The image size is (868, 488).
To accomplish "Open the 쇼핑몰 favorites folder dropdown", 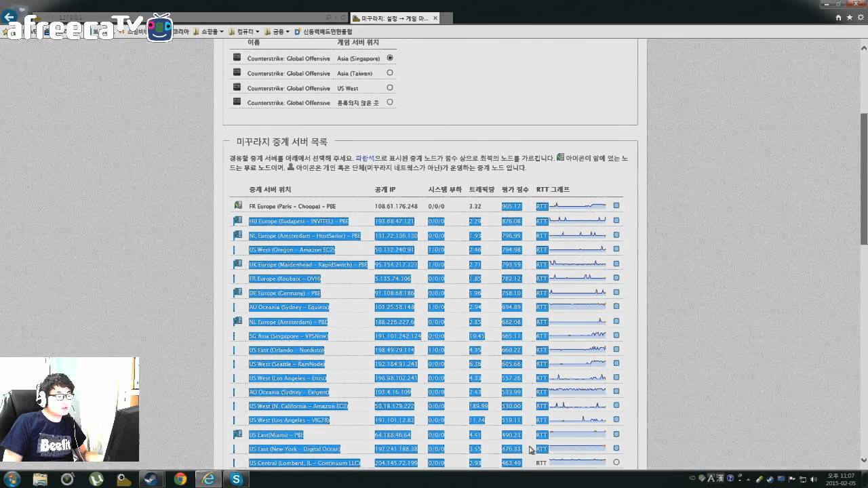I will coord(208,32).
